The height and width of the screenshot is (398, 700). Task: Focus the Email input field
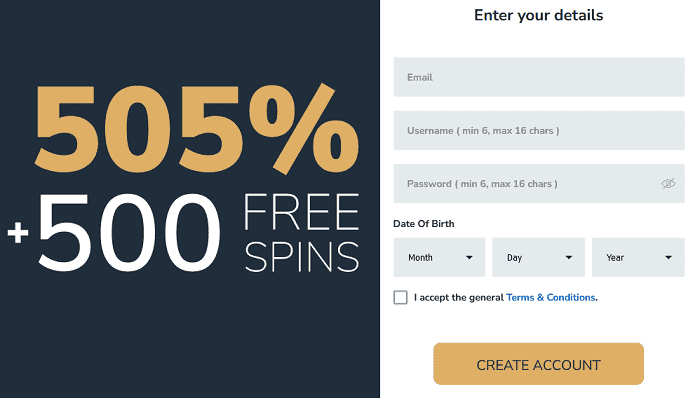pyautogui.click(x=539, y=77)
